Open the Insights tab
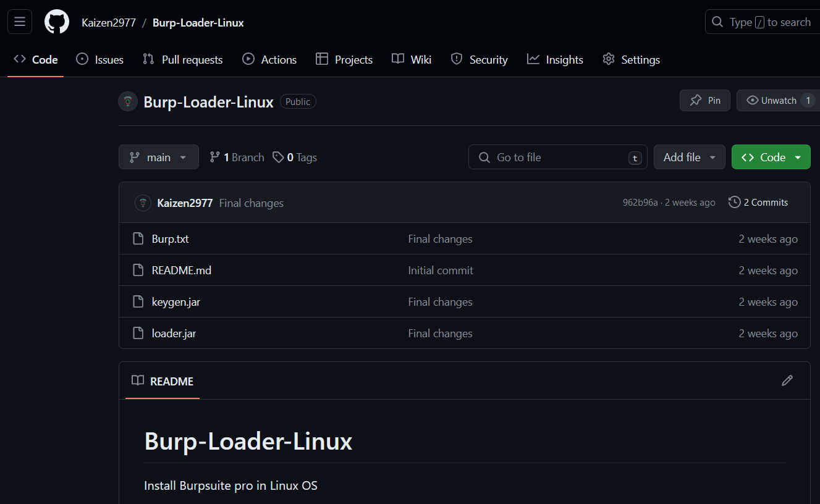This screenshot has width=820, height=504. click(555, 60)
